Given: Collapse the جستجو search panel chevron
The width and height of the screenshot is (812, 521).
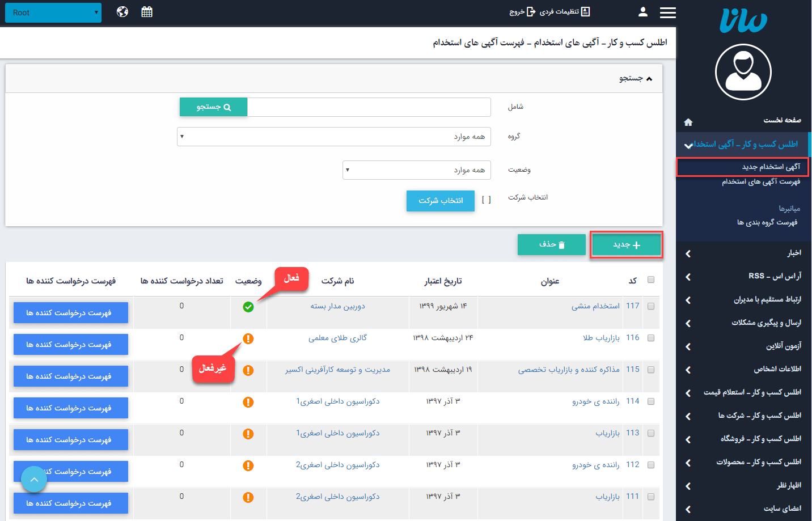Looking at the screenshot, I should (x=650, y=78).
